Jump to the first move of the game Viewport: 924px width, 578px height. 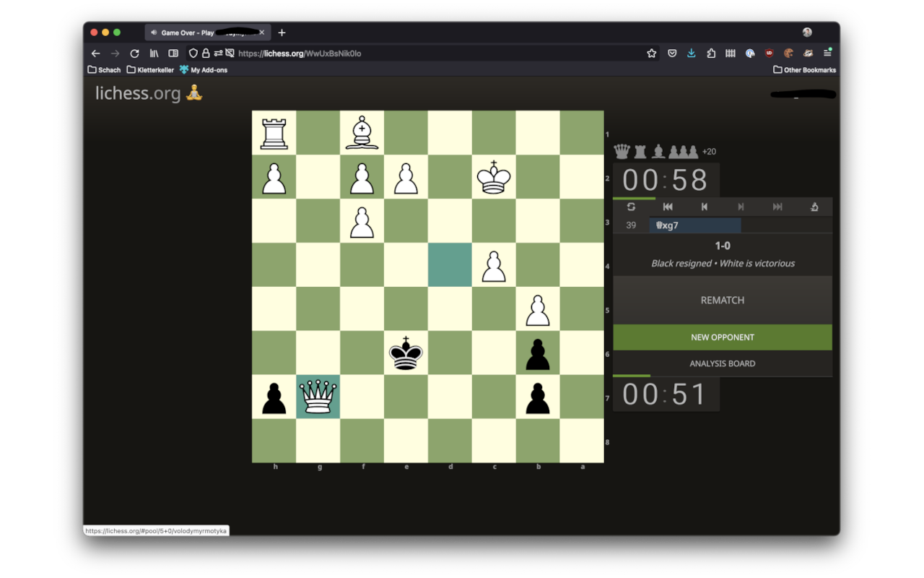668,207
